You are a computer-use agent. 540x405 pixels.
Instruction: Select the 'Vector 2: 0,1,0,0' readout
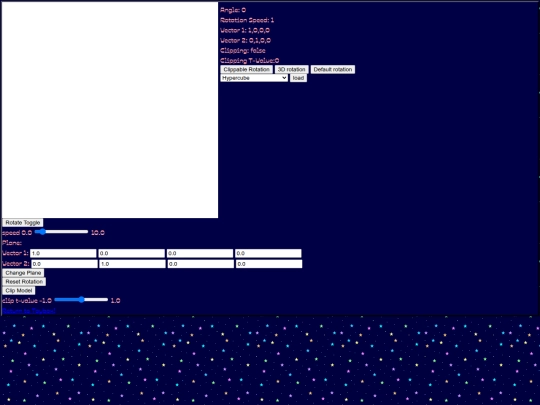point(246,40)
